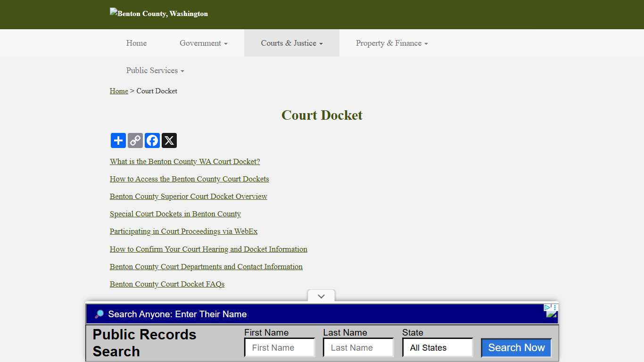
Task: Share the page via the Facebook icon
Action: [152, 140]
